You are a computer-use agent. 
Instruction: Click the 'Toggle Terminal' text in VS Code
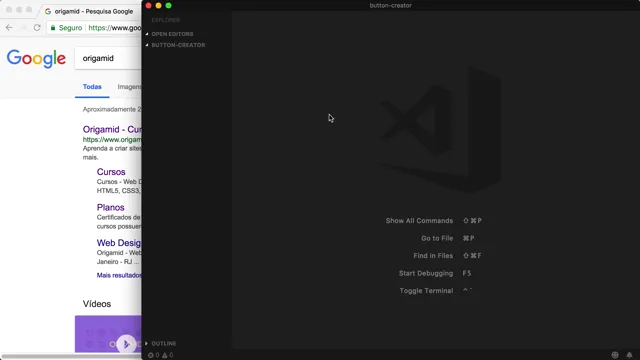[426, 291]
